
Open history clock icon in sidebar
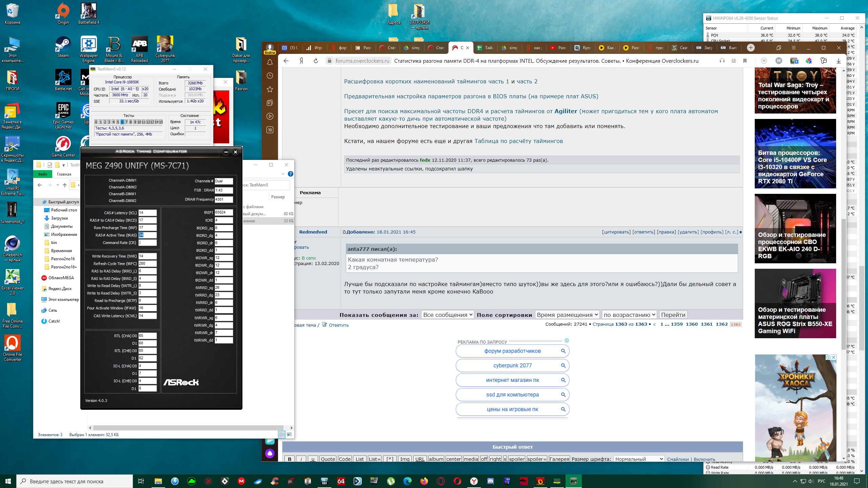(x=270, y=76)
